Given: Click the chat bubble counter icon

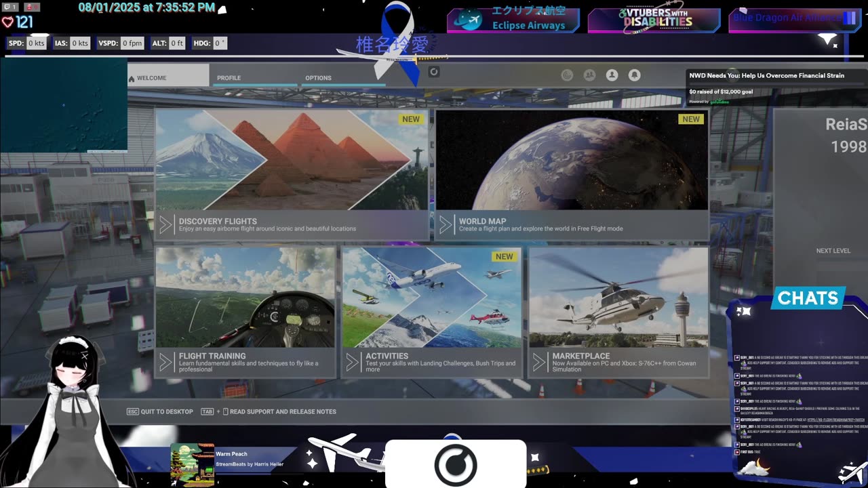Looking at the screenshot, I should [x=9, y=7].
